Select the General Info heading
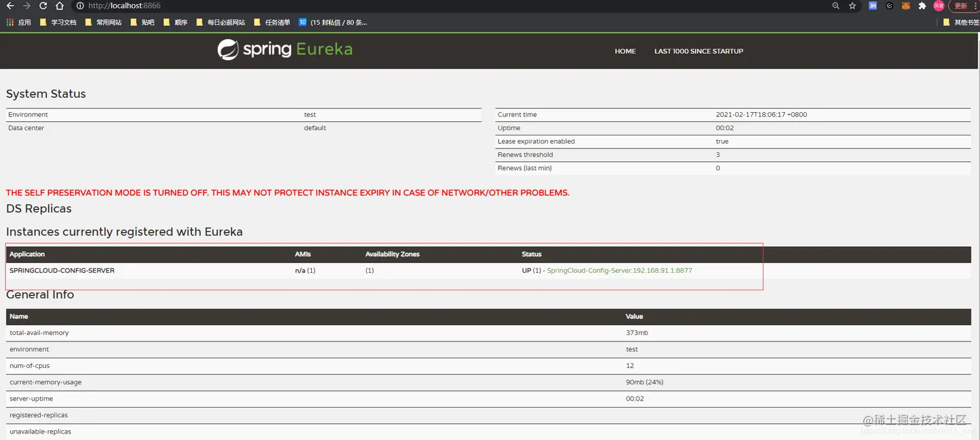Viewport: 980px width, 440px height. coord(40,295)
